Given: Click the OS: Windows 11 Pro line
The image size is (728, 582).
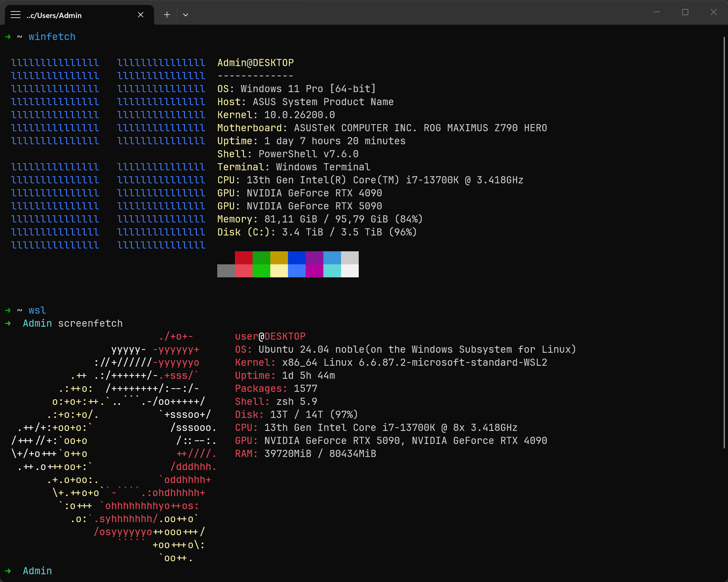Looking at the screenshot, I should coord(296,89).
